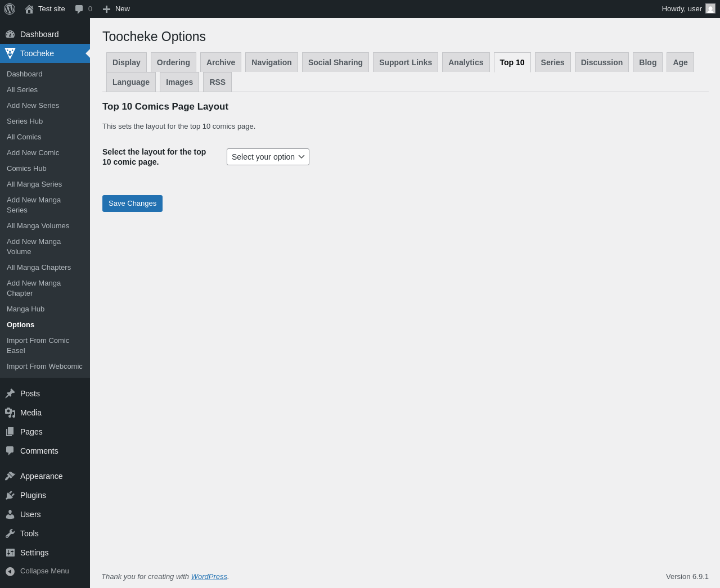This screenshot has height=588, width=720.
Task: Follow the WordPress footer link
Action: (x=209, y=576)
